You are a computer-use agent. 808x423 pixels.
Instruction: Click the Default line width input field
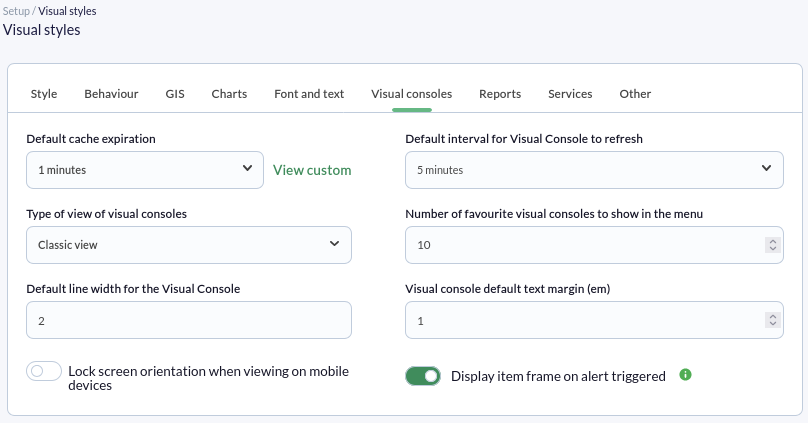[x=189, y=320]
